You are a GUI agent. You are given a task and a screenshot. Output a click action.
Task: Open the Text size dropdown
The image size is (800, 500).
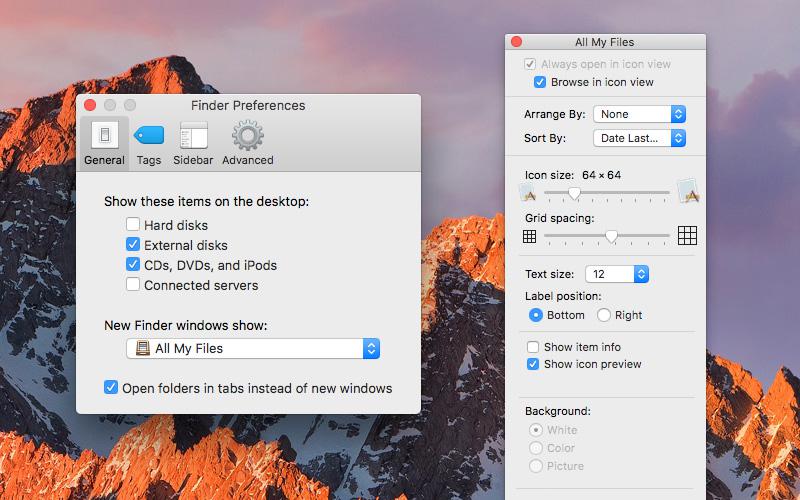coord(617,274)
